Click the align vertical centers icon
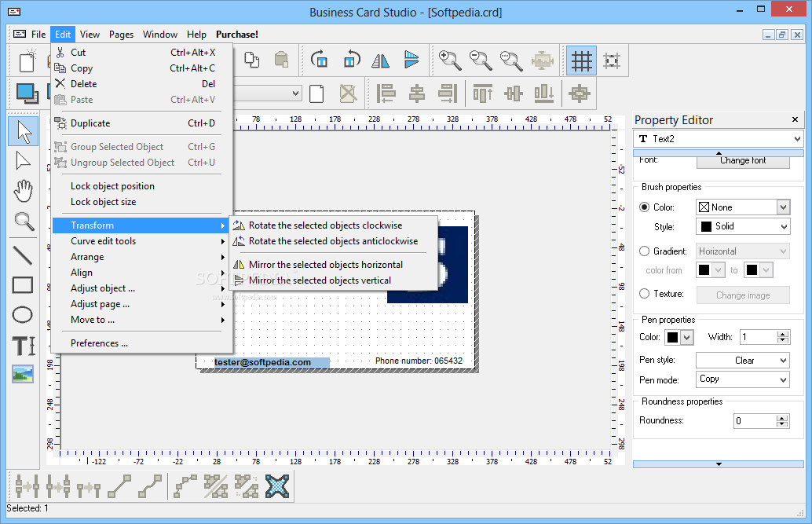Viewport: 812px width, 524px height. (x=514, y=93)
